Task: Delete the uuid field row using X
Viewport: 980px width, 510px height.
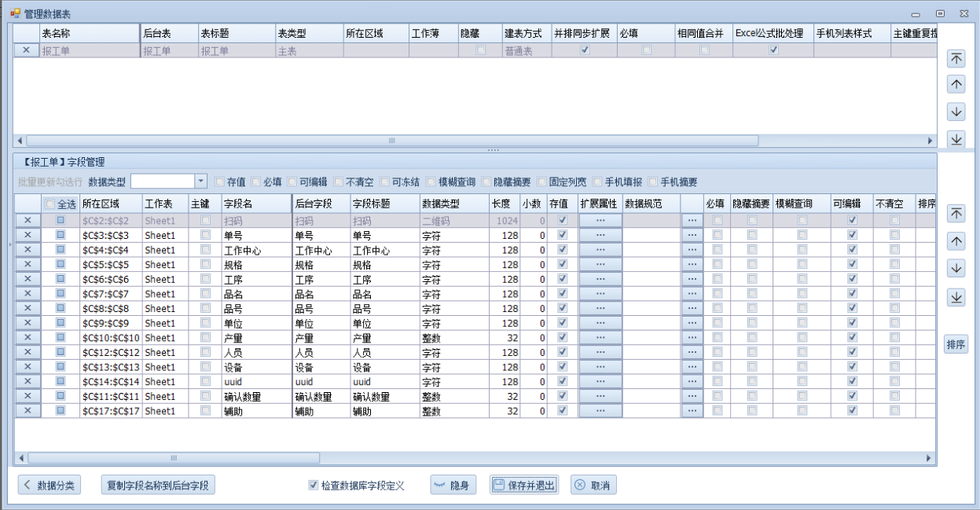Action: coord(28,381)
